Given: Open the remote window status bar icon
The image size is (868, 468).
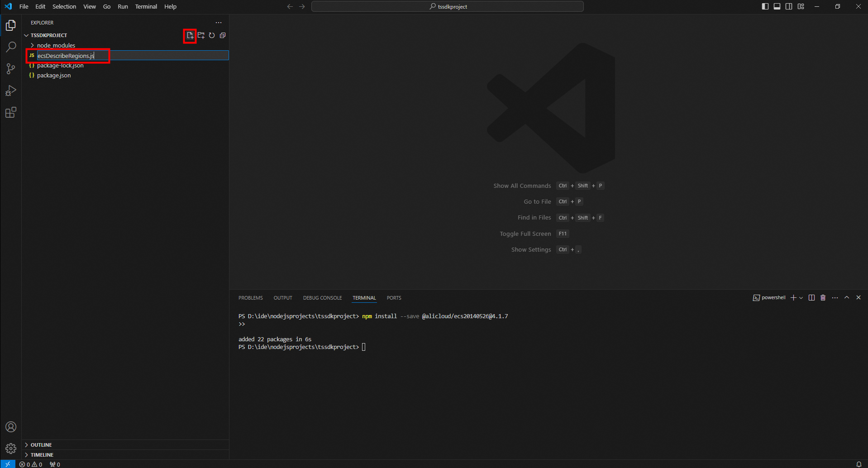Looking at the screenshot, I should (8, 464).
